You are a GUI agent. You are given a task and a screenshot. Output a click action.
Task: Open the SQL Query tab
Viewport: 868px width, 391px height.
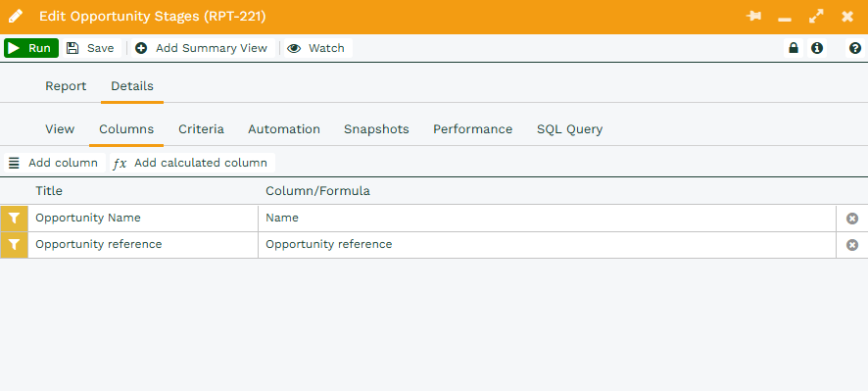(569, 129)
